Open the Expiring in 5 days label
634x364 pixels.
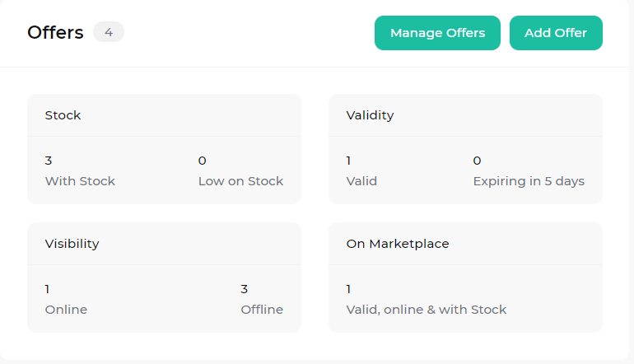tap(529, 181)
